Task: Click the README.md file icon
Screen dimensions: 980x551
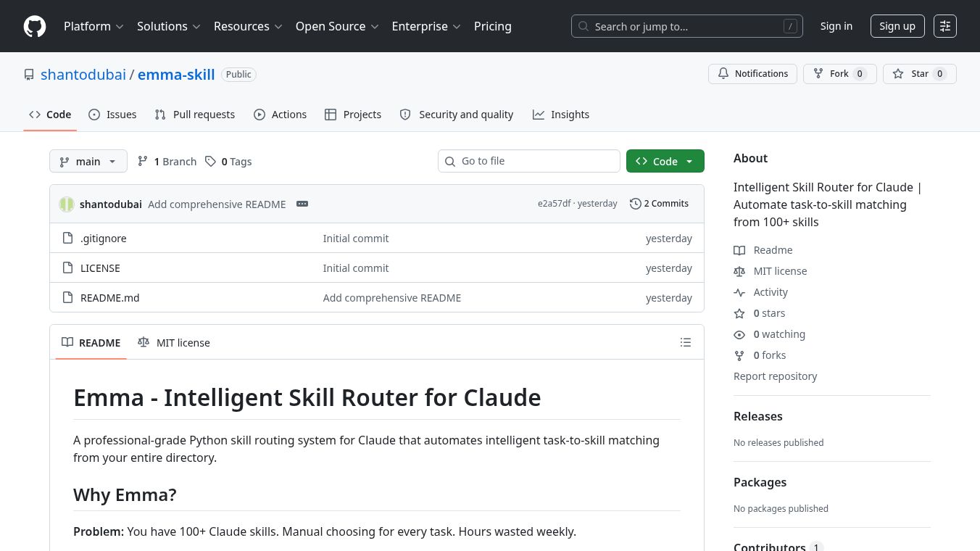Action: [x=68, y=297]
